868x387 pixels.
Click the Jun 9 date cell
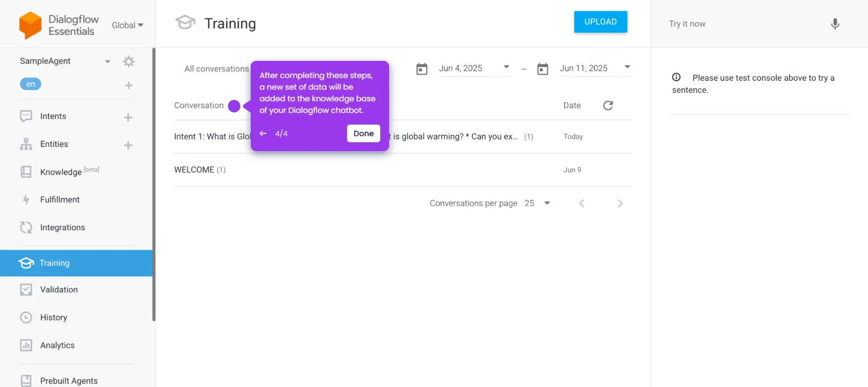coord(572,170)
